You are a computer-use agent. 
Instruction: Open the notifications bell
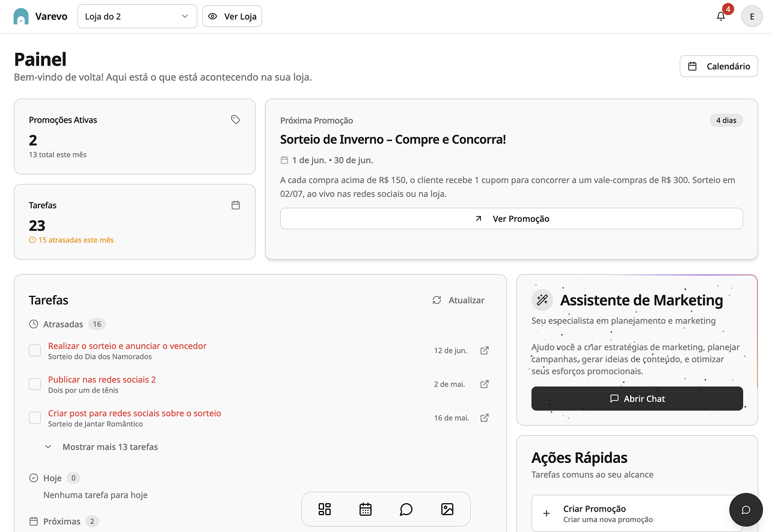pos(721,16)
